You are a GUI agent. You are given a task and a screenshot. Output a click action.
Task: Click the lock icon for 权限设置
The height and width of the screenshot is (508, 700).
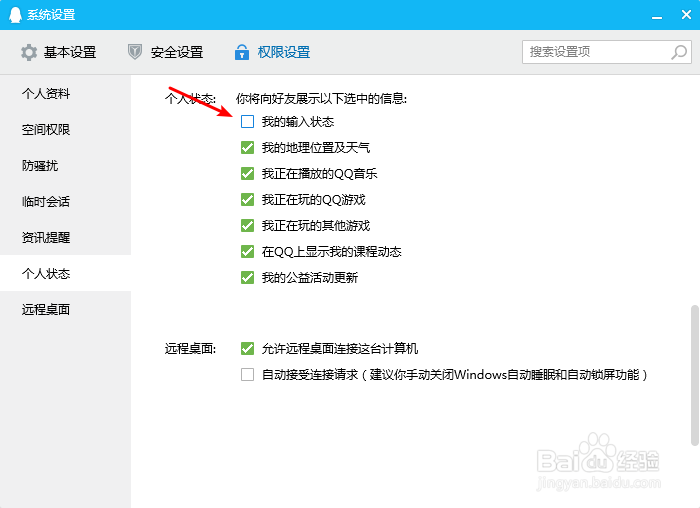[242, 52]
